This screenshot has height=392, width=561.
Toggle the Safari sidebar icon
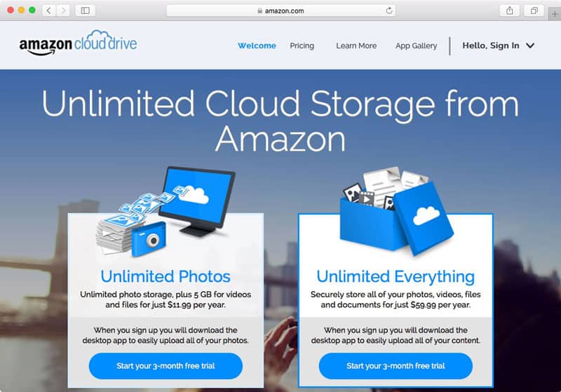pyautogui.click(x=86, y=11)
